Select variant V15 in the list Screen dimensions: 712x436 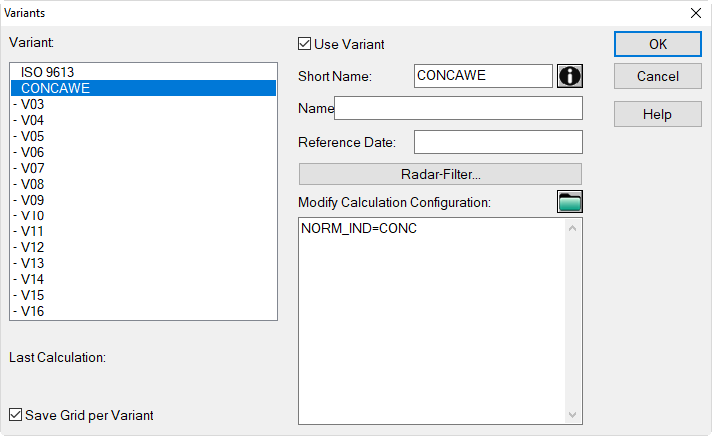143,295
